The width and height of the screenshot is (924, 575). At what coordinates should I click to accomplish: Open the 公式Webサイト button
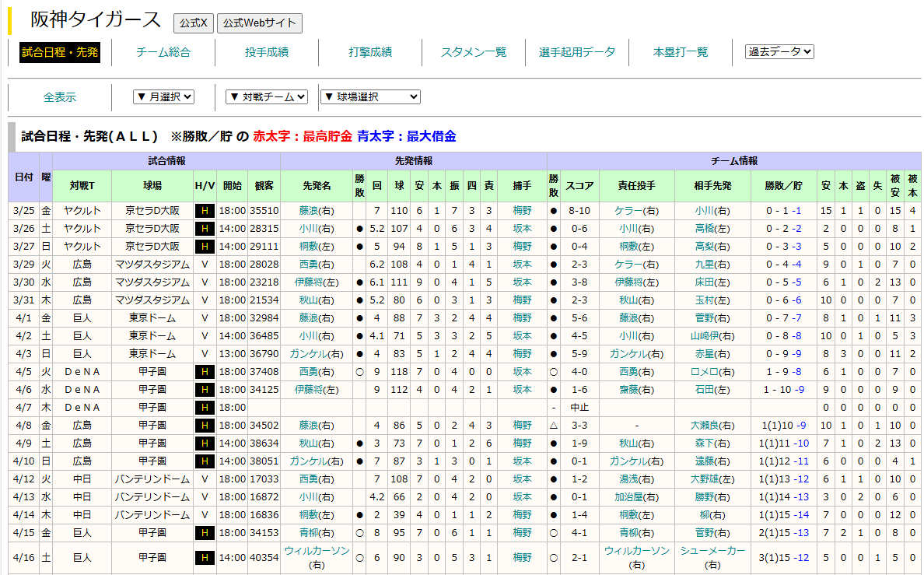click(x=260, y=23)
